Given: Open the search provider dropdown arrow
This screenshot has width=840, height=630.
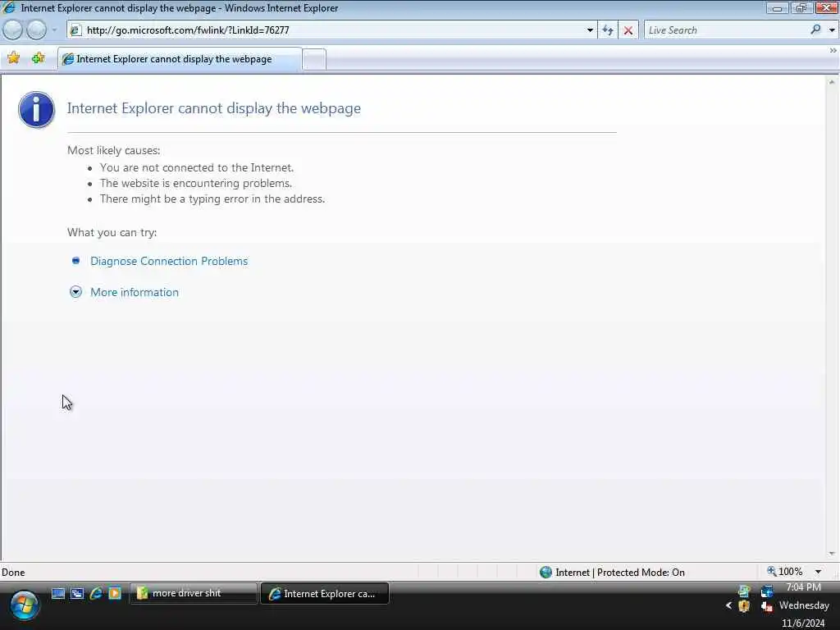Looking at the screenshot, I should pyautogui.click(x=832, y=30).
